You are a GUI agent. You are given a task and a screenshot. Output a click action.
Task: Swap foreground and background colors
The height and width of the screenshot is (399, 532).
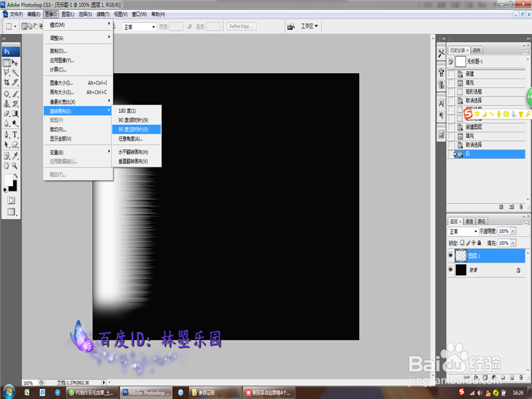pyautogui.click(x=15, y=176)
